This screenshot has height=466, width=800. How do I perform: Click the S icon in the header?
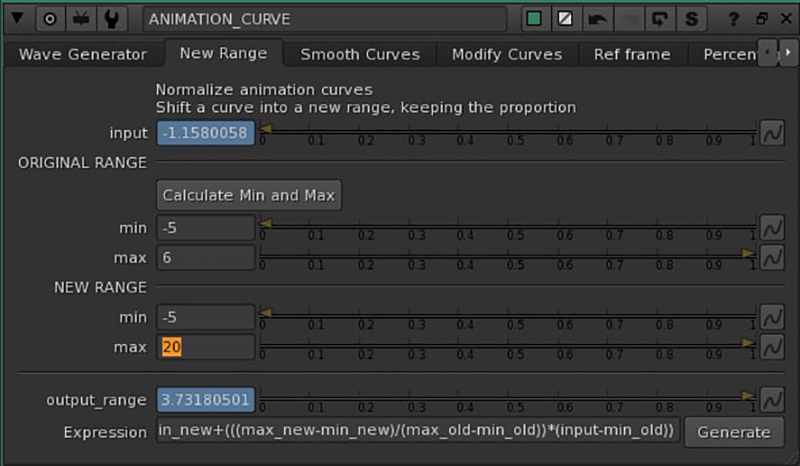pyautogui.click(x=689, y=18)
